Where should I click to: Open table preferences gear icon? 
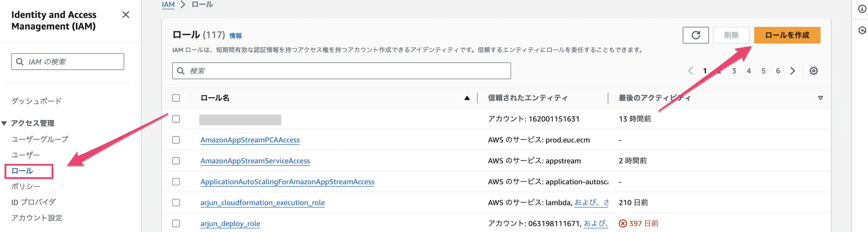813,71
